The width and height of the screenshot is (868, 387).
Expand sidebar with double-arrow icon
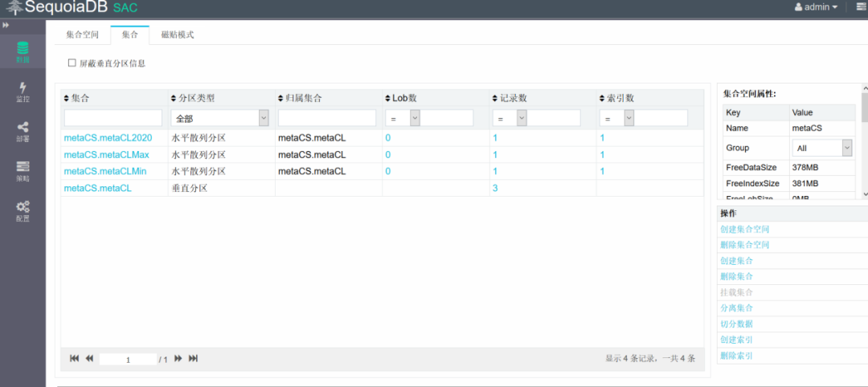(6, 26)
